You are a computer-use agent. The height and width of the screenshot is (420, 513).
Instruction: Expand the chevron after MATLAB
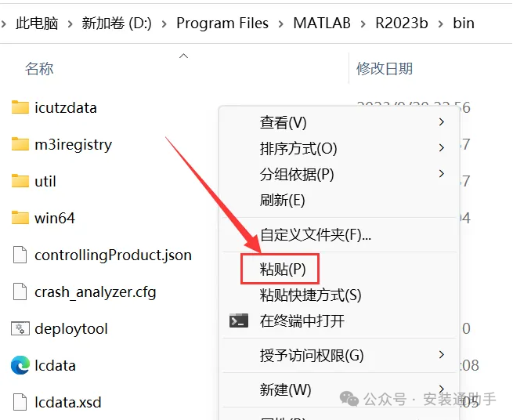[x=363, y=24]
